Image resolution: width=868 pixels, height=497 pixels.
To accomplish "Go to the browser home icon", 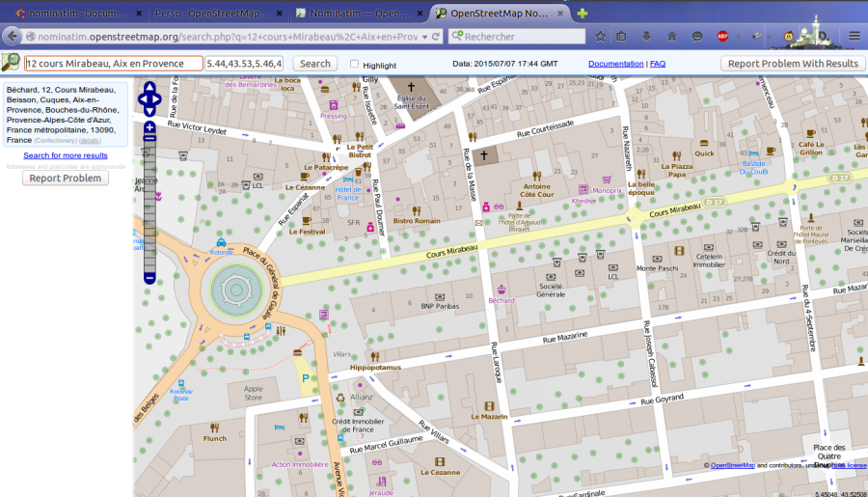I will tap(671, 37).
